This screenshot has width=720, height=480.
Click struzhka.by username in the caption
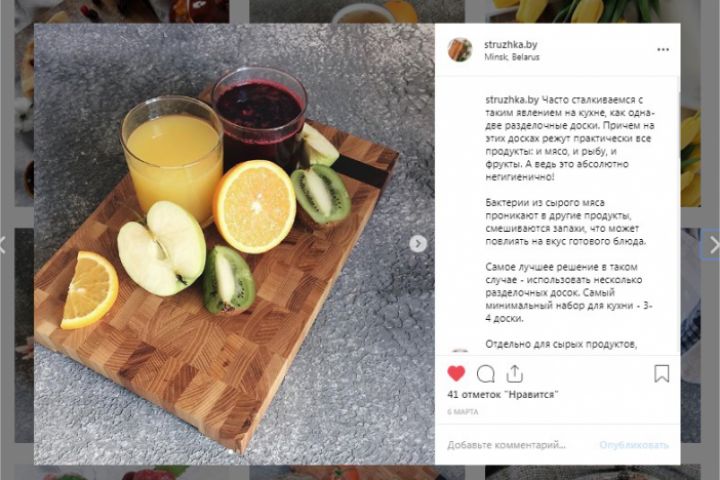[512, 100]
